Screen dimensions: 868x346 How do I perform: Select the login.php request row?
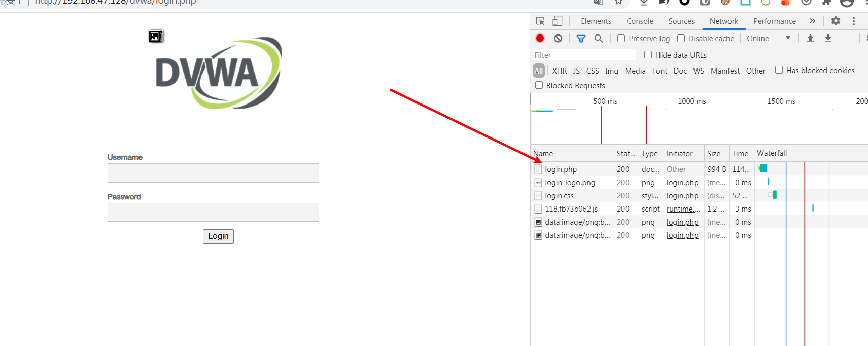[699, 169]
